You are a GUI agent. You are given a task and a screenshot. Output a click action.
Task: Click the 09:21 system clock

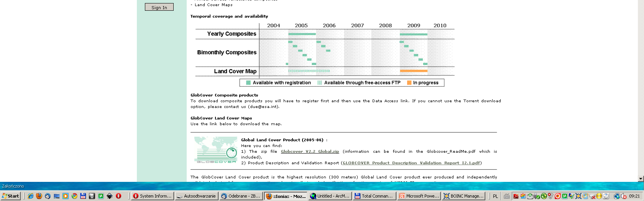click(634, 196)
